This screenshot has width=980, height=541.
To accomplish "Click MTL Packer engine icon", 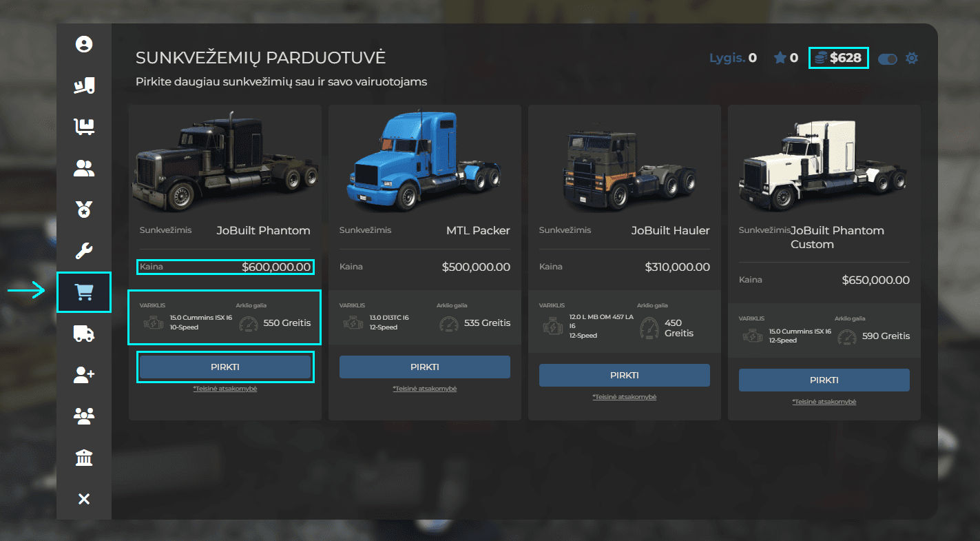I will coord(353,323).
